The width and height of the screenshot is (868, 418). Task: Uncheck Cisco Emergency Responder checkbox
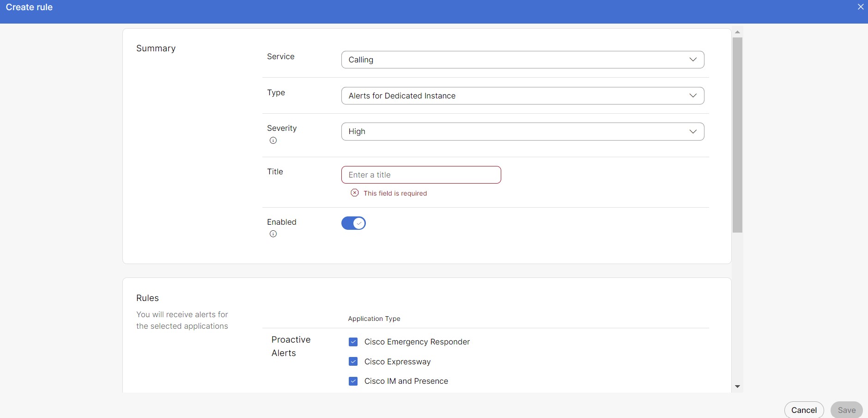(353, 342)
